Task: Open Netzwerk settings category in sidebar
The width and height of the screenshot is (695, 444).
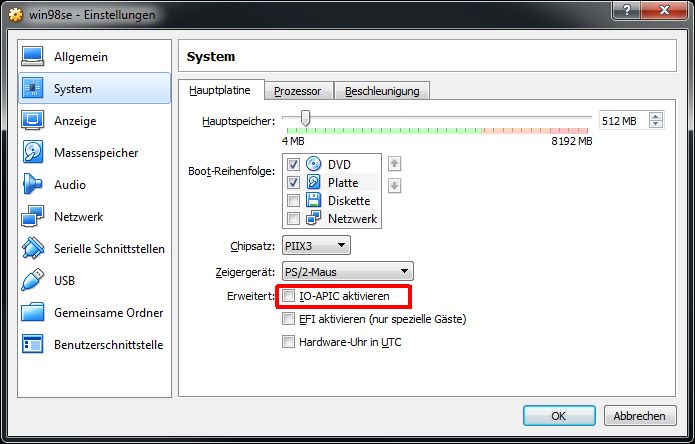Action: (94, 216)
